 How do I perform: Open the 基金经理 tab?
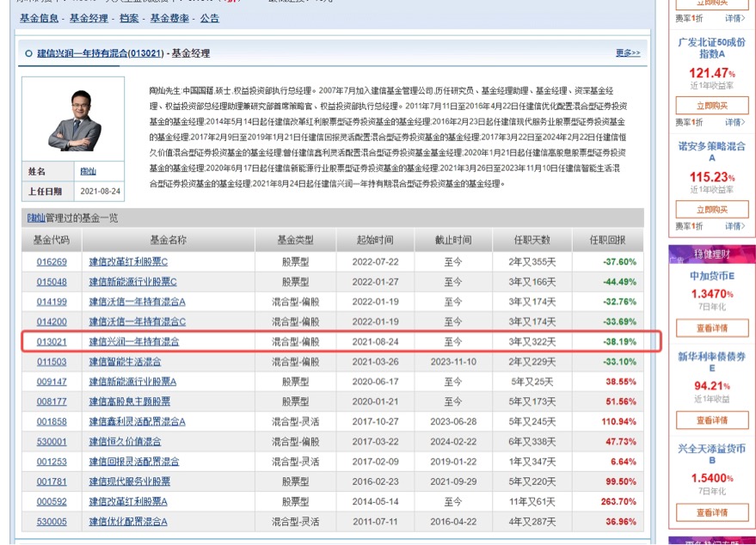[x=89, y=18]
